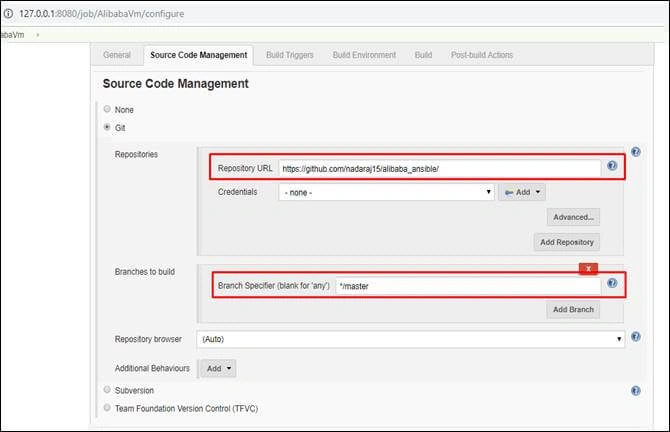Jump to the Build tab
The height and width of the screenshot is (432, 670).
pyautogui.click(x=423, y=55)
